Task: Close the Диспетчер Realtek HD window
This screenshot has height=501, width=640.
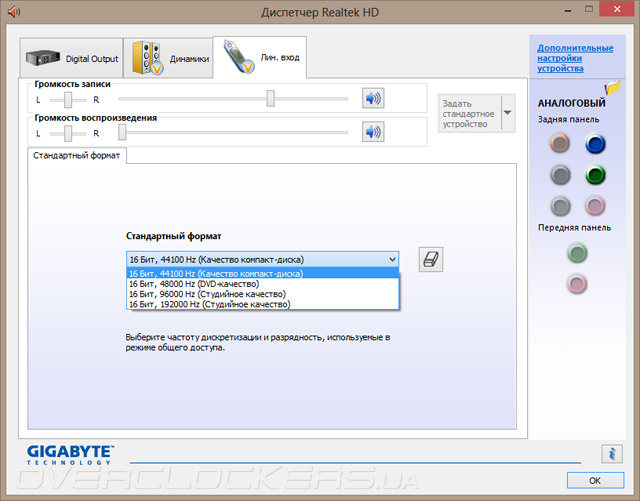Action: (x=617, y=9)
